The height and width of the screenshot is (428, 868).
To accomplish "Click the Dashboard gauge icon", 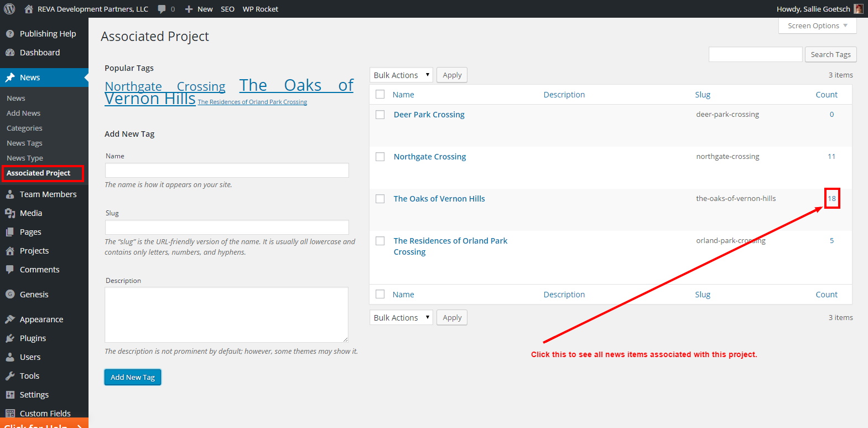I will 10,53.
